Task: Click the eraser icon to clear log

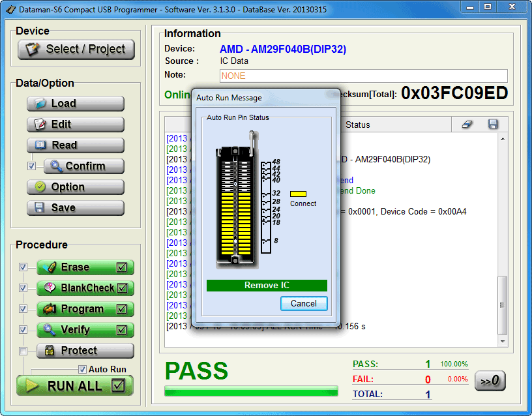Action: point(467,125)
